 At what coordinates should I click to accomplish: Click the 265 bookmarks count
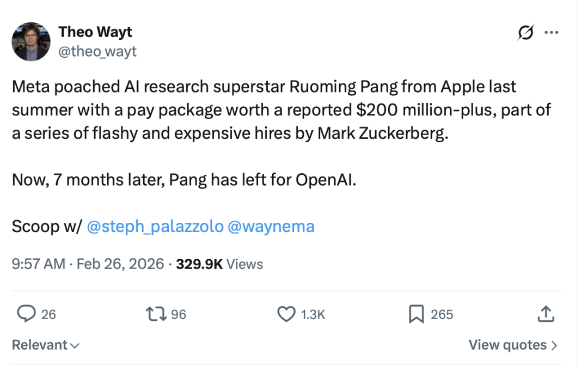tap(442, 314)
